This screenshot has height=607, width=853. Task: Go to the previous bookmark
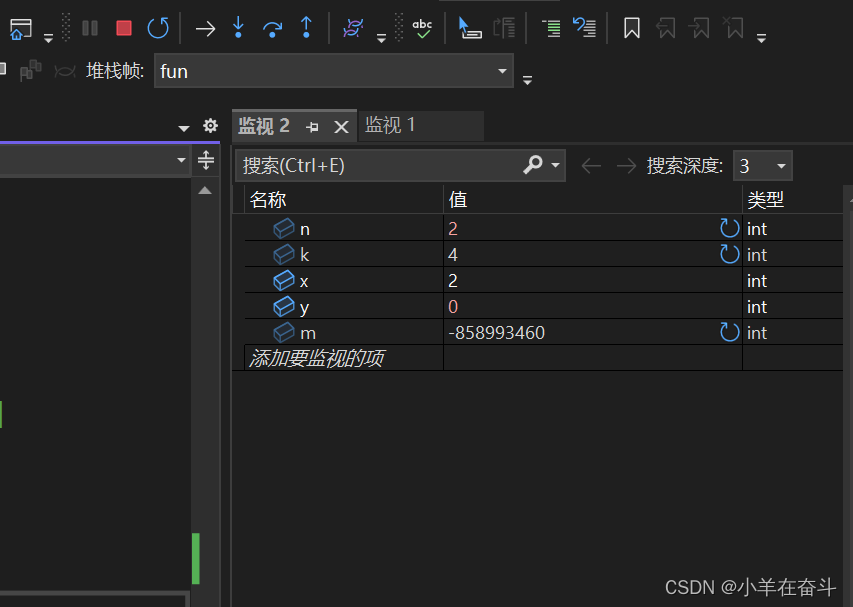(x=666, y=28)
